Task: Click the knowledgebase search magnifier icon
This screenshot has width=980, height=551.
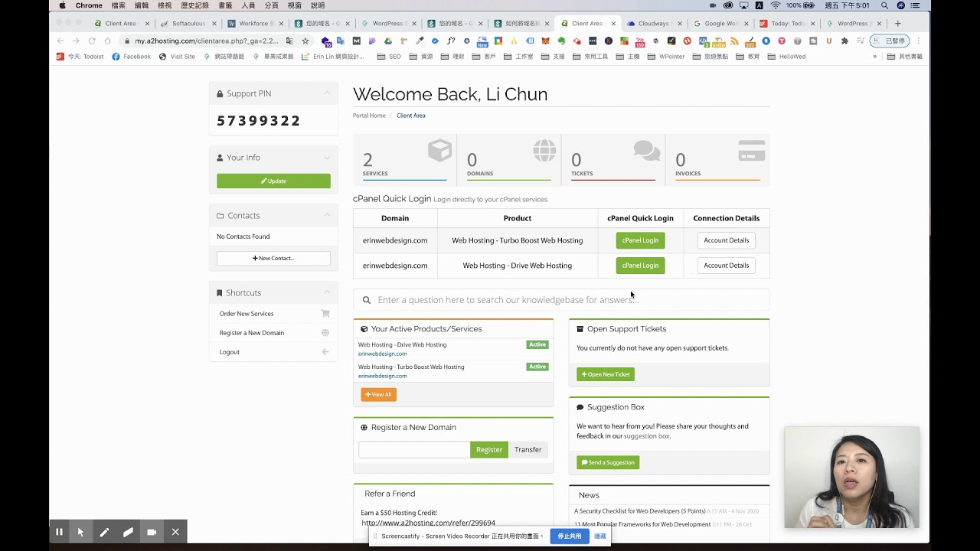Action: pos(367,300)
